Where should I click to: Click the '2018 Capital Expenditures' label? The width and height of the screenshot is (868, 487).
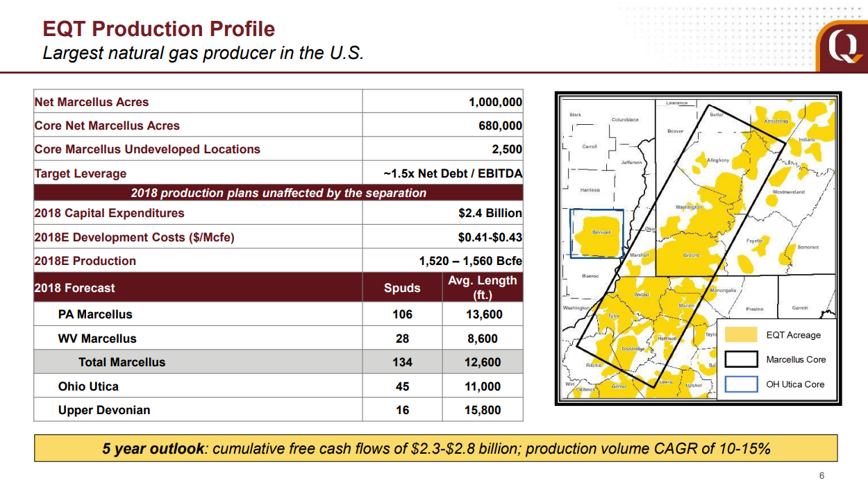(x=109, y=213)
